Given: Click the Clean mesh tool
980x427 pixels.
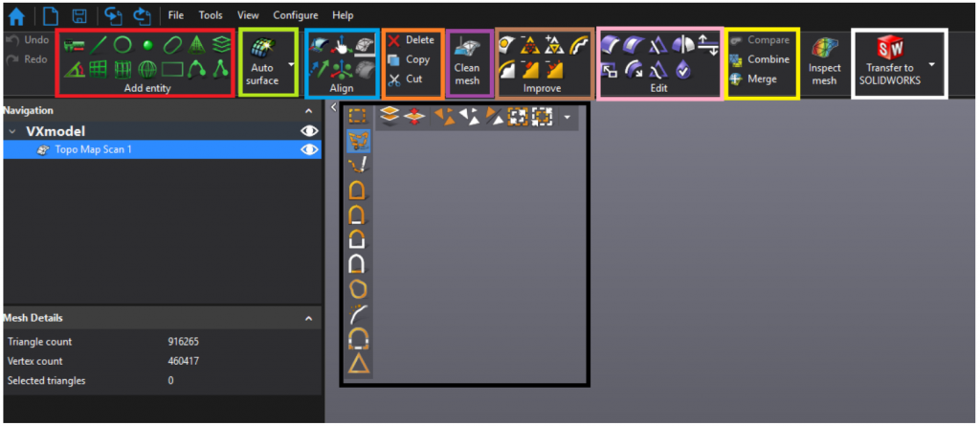Looking at the screenshot, I should (x=467, y=62).
